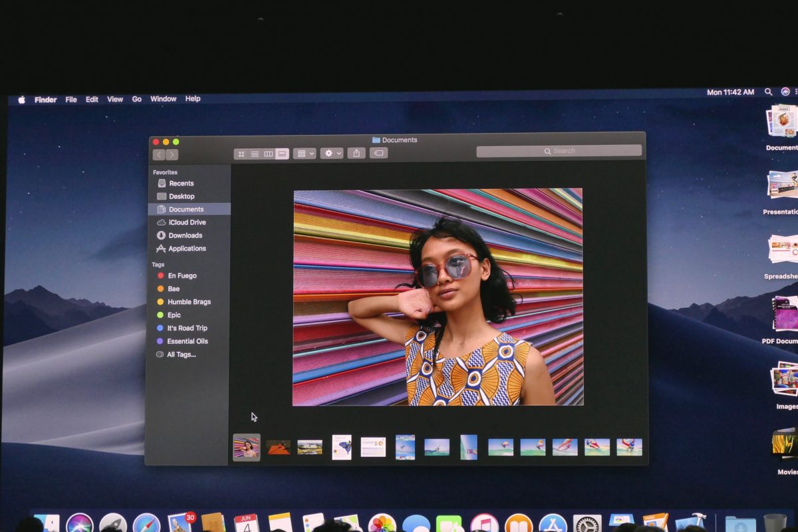This screenshot has height=532, width=798.
Task: Select the gallery view button
Action: pos(282,154)
